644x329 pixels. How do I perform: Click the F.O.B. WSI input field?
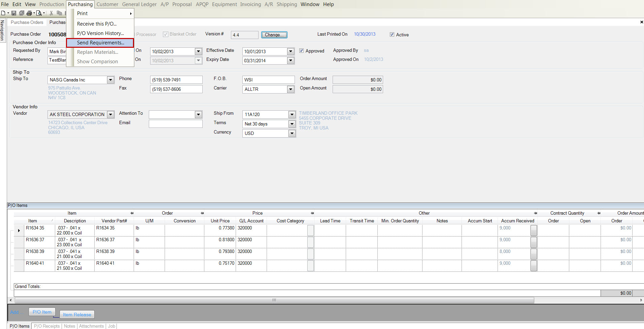[x=268, y=80]
